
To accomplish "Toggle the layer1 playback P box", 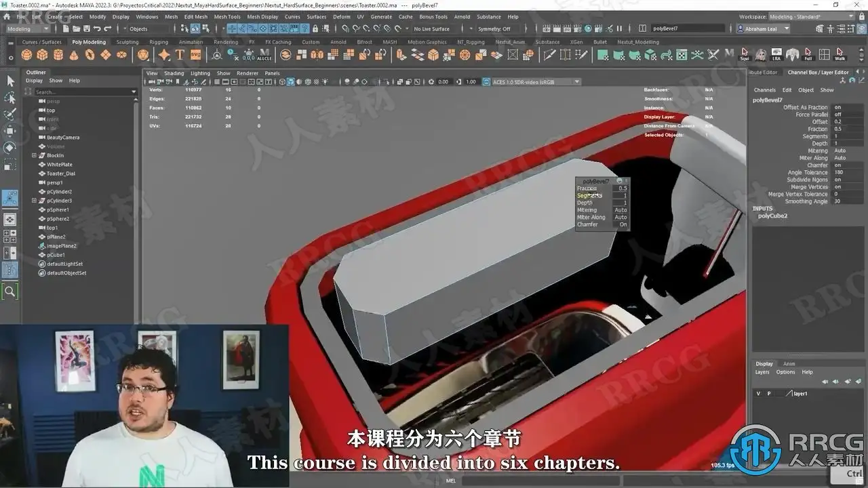I will pos(769,393).
